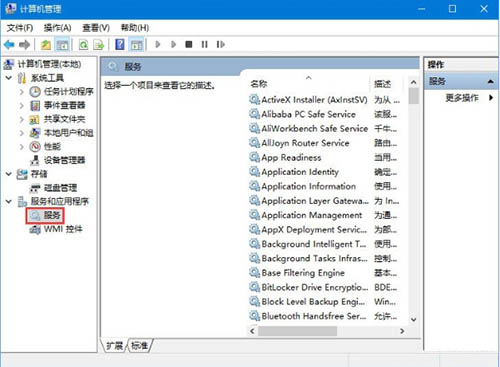This screenshot has height=367, width=500.
Task: Expand the 任务计划程序 node
Action: [x=22, y=92]
